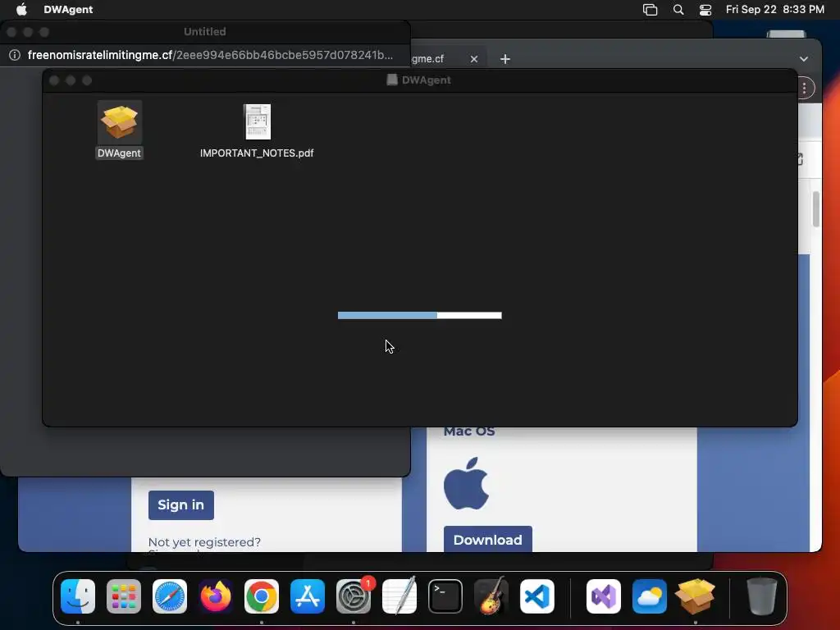
Task: Open the DWAgent app menu in menu bar
Action: [x=68, y=10]
